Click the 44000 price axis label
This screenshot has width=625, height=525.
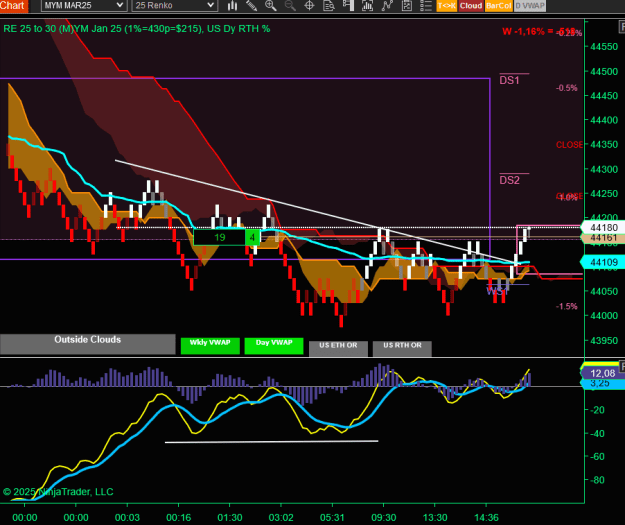[x=603, y=316]
